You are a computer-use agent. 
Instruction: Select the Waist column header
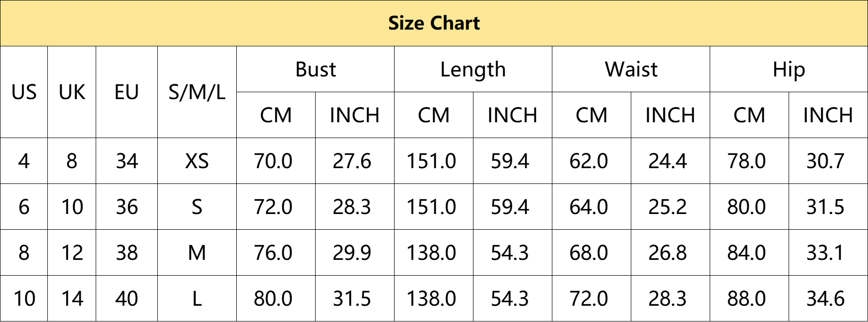[631, 70]
